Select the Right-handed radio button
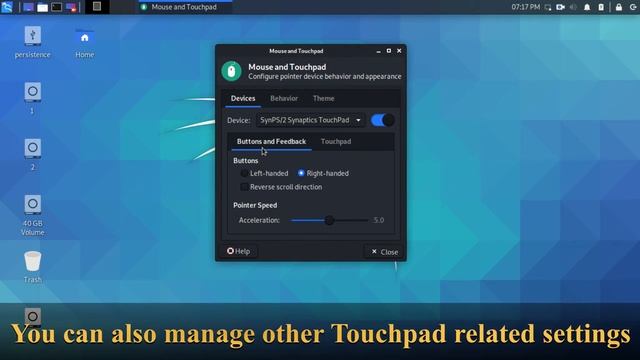Viewport: 640px width, 360px height. tap(301, 173)
